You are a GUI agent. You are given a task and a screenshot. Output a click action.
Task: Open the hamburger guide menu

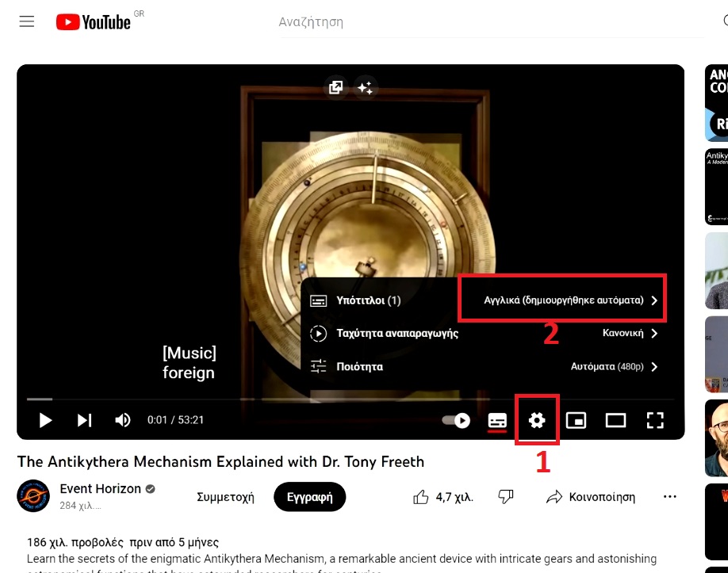point(27,22)
